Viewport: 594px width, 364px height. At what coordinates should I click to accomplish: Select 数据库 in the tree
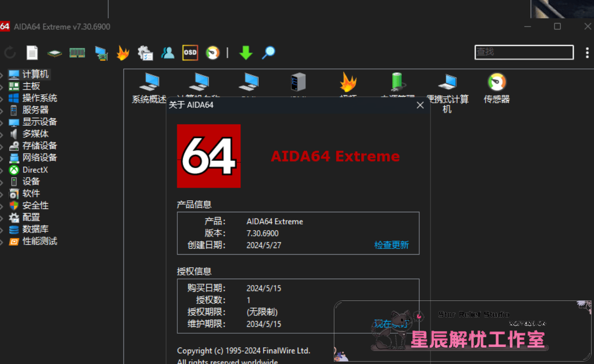click(x=35, y=229)
